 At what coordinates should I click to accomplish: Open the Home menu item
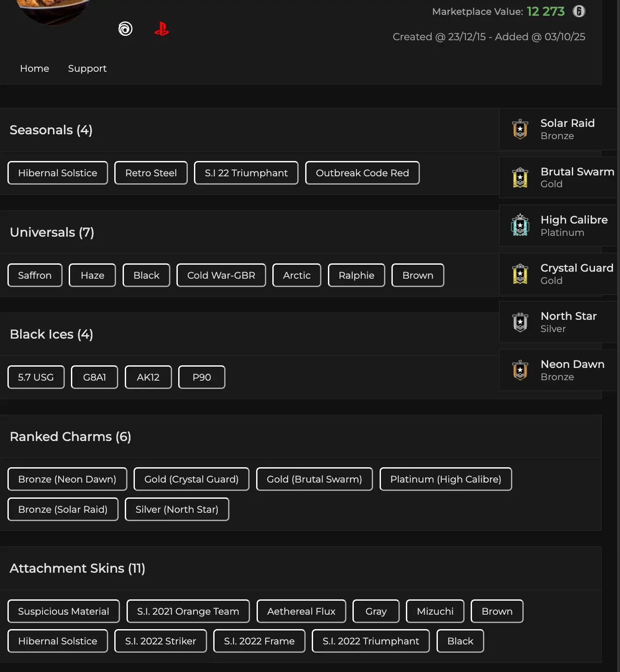(35, 69)
